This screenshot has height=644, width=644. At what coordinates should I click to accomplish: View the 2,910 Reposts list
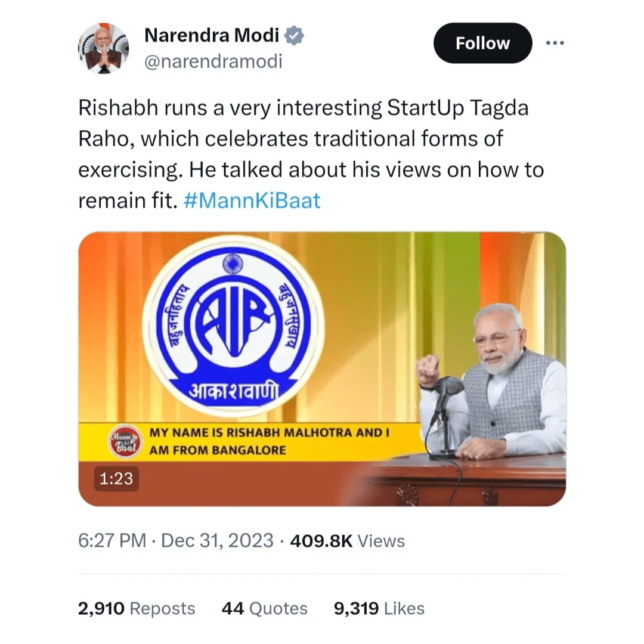137,608
